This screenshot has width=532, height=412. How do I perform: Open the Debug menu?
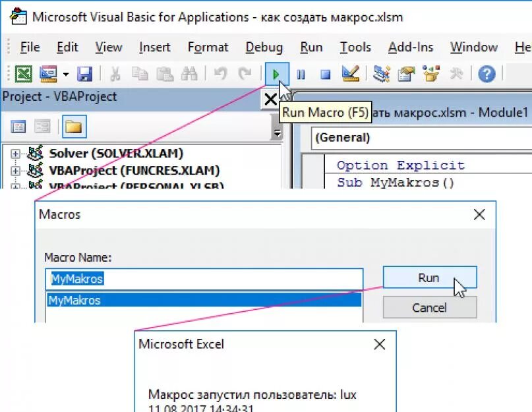264,47
